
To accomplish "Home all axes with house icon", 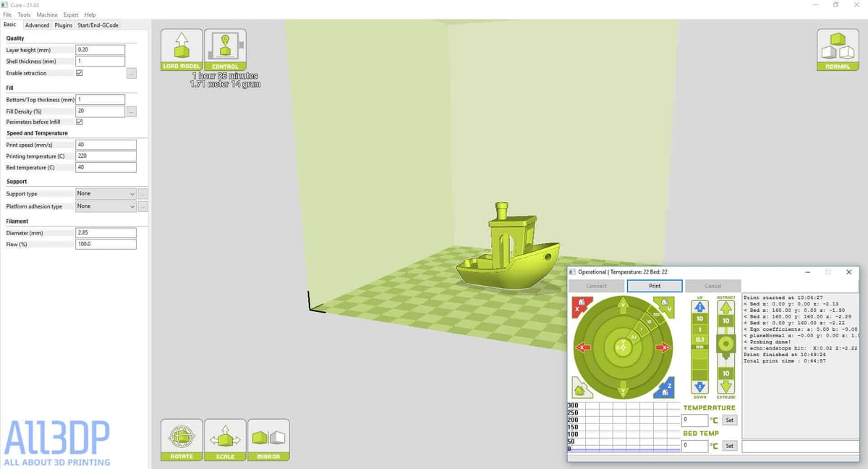I will (581, 389).
